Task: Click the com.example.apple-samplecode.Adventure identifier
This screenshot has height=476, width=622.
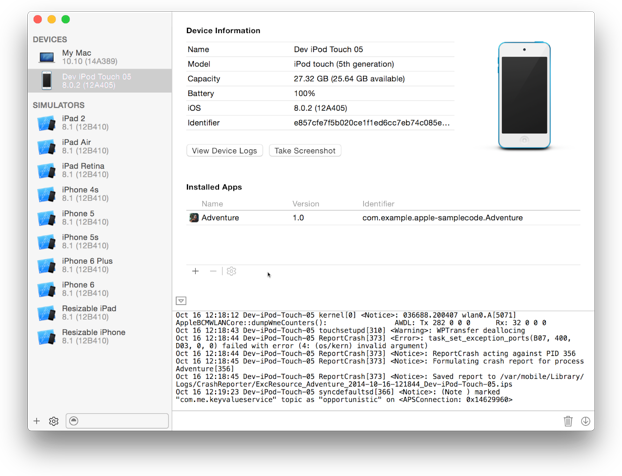Action: point(442,218)
